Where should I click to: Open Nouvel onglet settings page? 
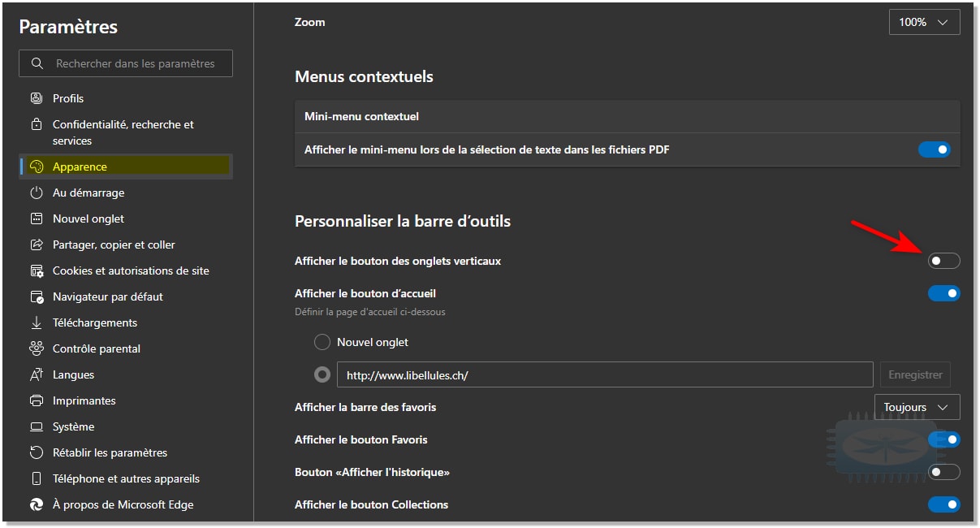pos(126,219)
